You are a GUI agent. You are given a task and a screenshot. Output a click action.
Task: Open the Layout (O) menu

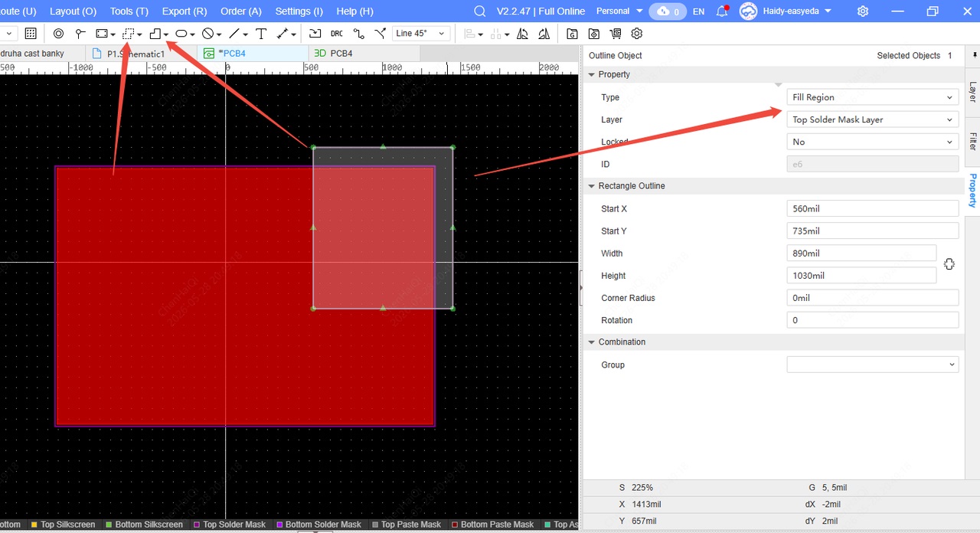(x=73, y=11)
